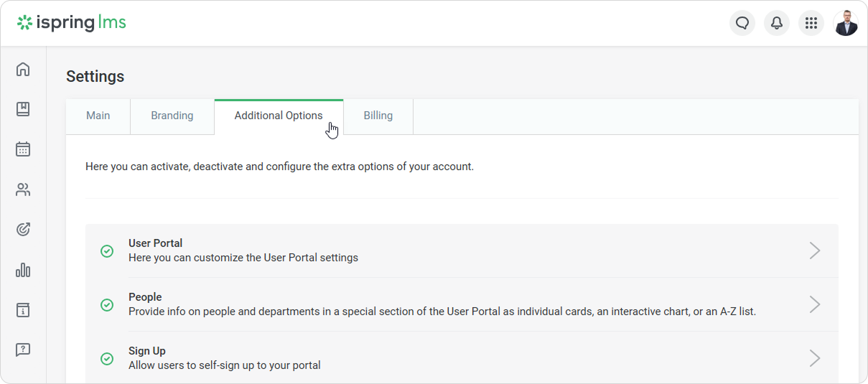Toggle the People option green checkmark
This screenshot has height=384, width=868.
pyautogui.click(x=107, y=305)
